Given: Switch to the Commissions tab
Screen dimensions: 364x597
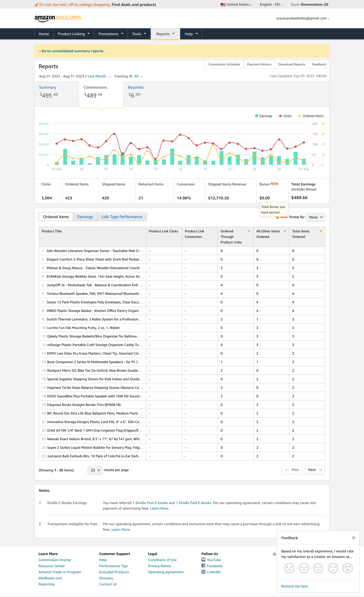Looking at the screenshot, I should [x=101, y=94].
